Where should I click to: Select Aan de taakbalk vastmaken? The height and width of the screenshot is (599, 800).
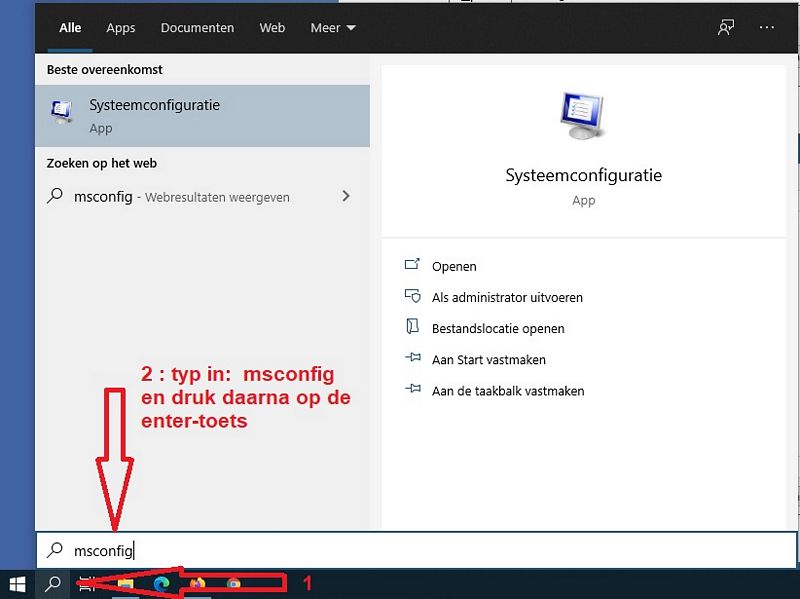tap(508, 391)
